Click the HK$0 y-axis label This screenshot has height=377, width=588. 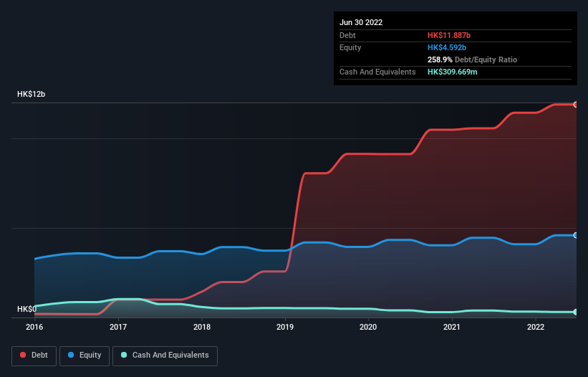click(26, 309)
